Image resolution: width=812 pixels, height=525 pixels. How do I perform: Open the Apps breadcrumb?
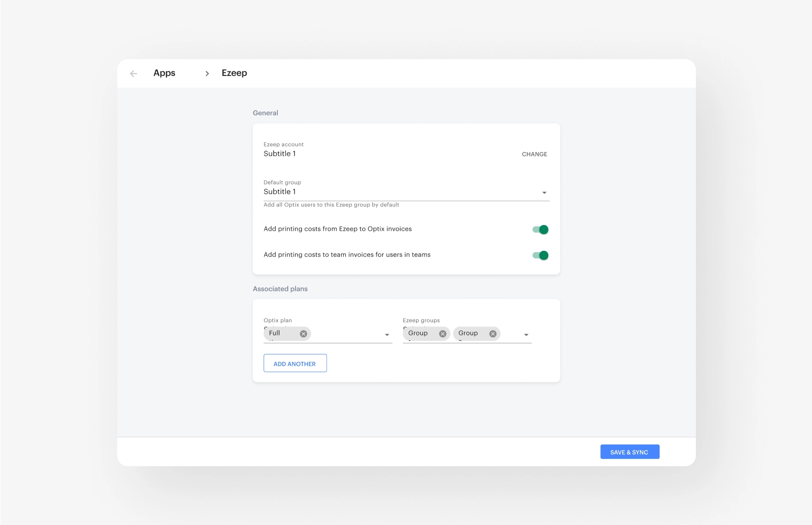point(164,73)
